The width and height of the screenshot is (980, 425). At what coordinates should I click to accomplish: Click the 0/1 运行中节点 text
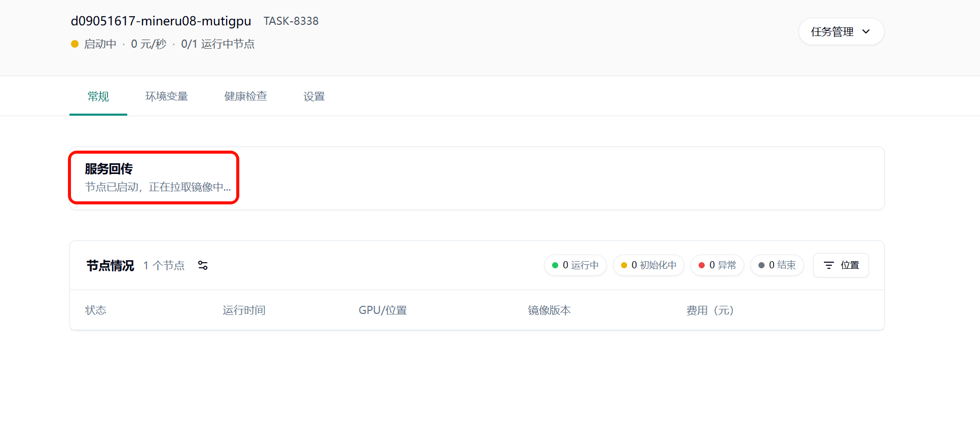217,44
